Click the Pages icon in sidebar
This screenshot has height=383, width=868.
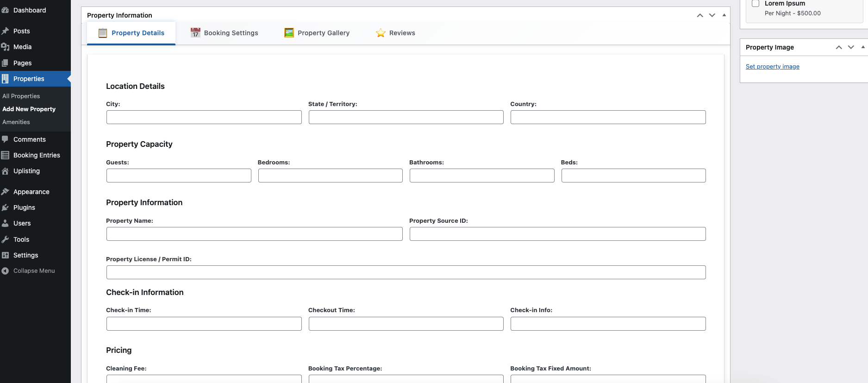5,63
